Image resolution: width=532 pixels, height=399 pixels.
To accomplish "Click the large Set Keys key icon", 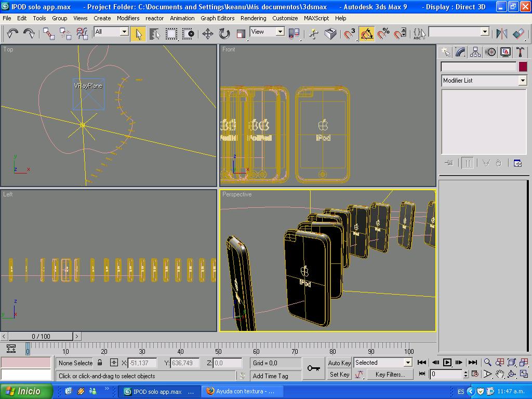I will coord(313,368).
